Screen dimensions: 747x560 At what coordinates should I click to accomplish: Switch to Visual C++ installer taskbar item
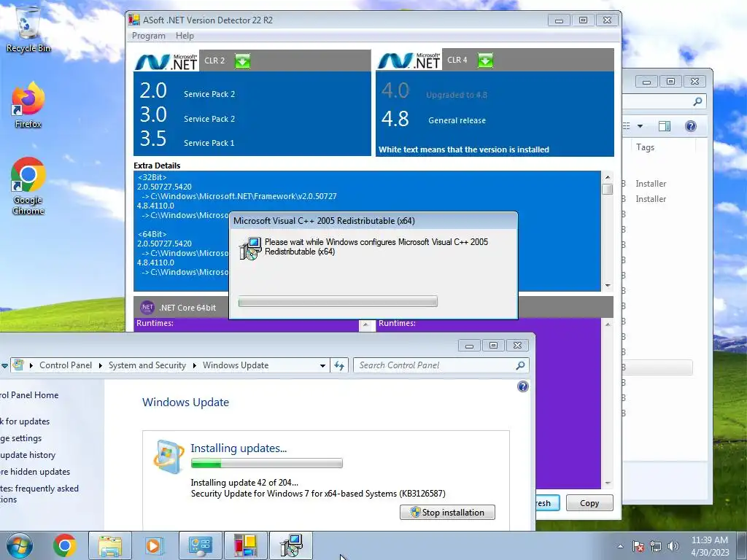[291, 545]
